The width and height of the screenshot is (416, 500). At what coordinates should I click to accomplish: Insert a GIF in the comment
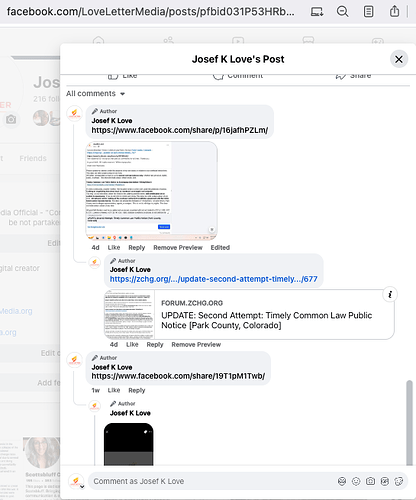385,481
